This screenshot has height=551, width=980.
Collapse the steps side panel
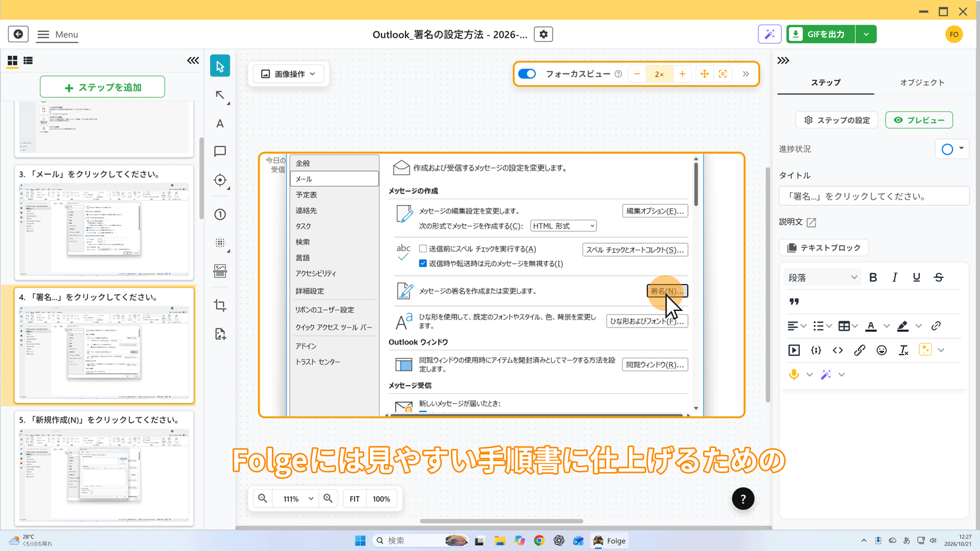[193, 61]
